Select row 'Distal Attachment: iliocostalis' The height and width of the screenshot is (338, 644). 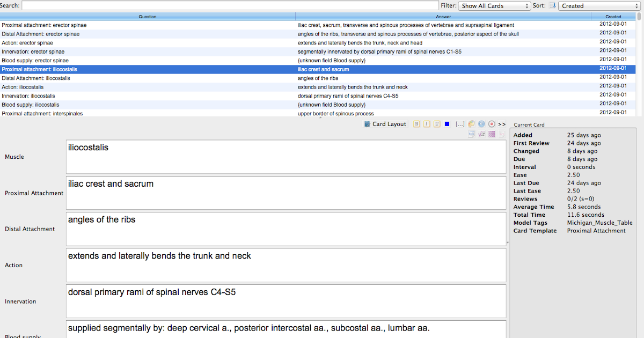318,78
